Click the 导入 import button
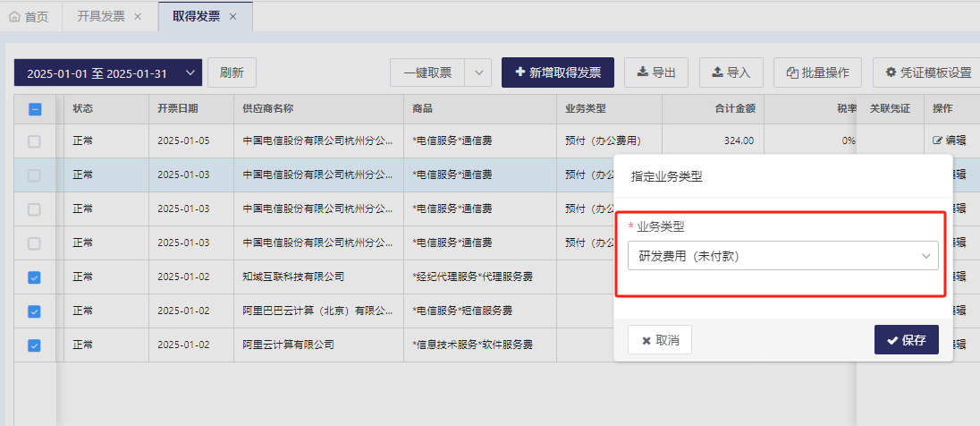The height and width of the screenshot is (426, 980). pyautogui.click(x=731, y=72)
